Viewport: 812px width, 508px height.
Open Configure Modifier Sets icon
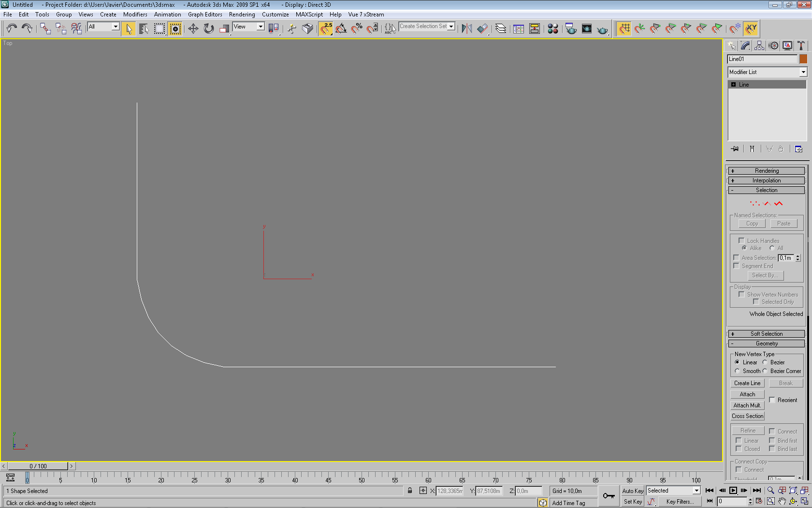(x=798, y=149)
